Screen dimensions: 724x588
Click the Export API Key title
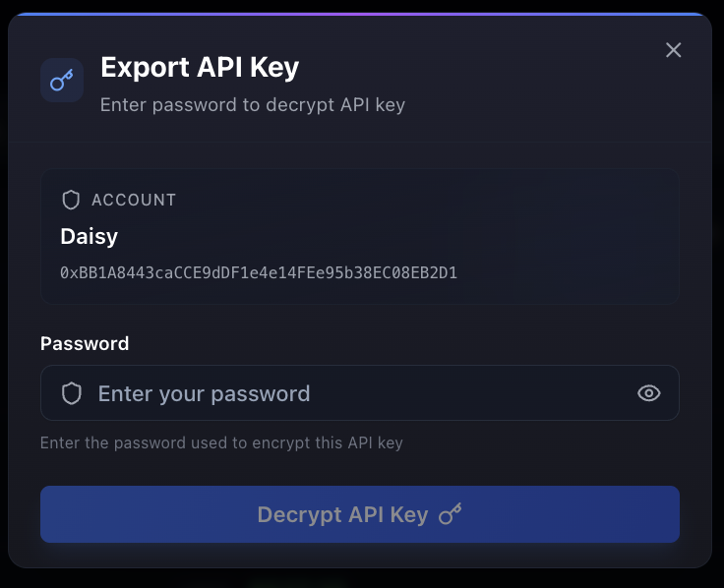point(200,68)
